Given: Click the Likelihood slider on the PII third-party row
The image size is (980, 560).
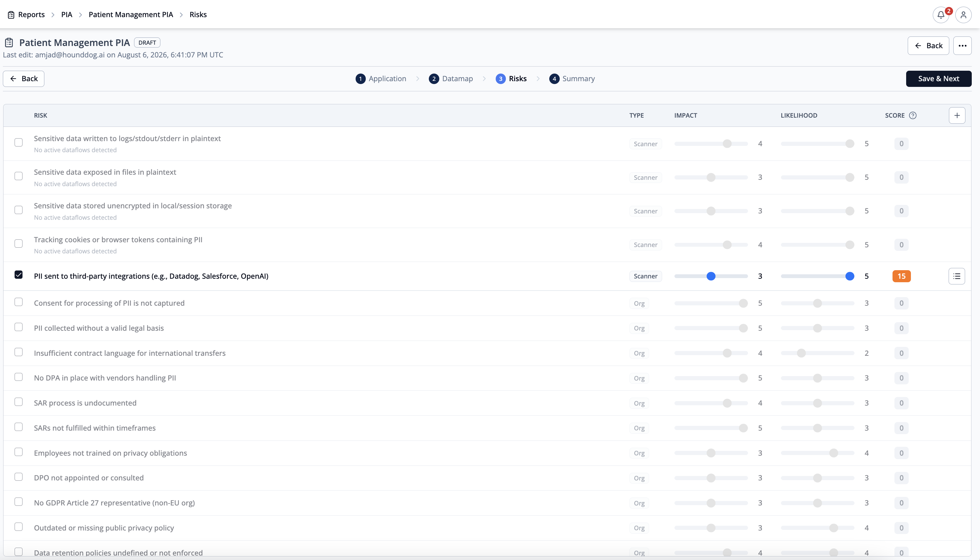Looking at the screenshot, I should click(817, 276).
